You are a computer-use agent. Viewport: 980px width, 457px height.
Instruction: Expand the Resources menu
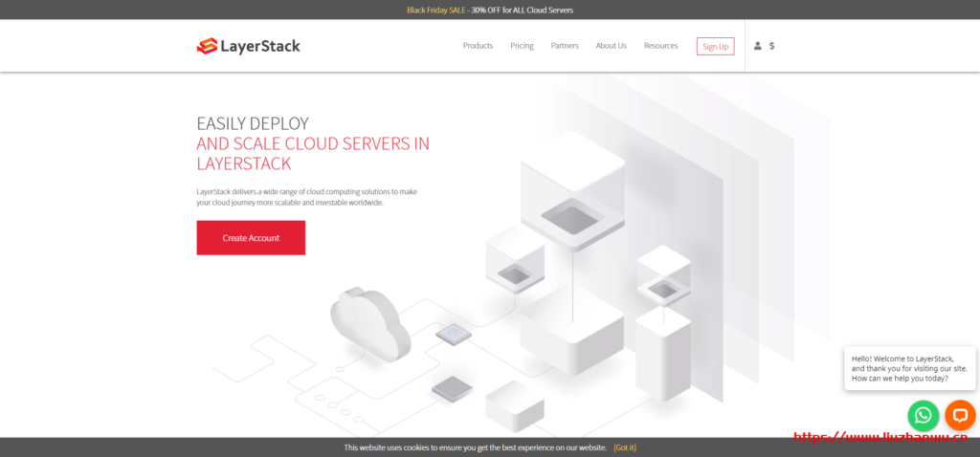point(660,46)
